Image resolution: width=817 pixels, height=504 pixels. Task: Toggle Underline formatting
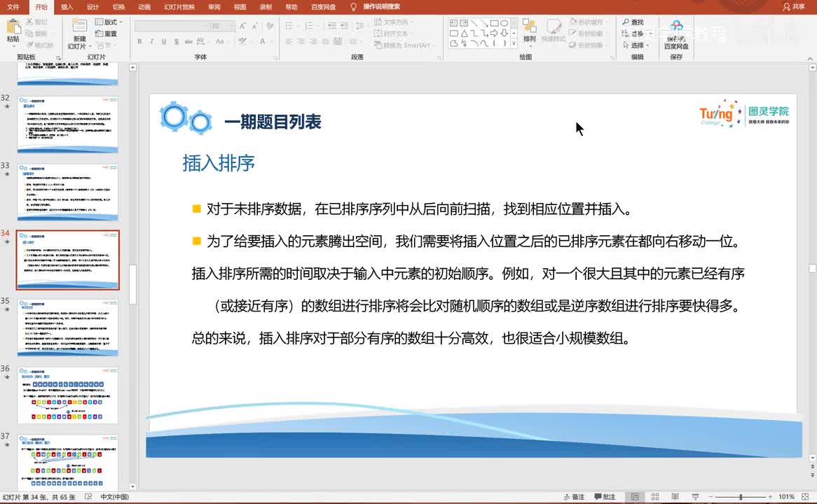point(164,41)
